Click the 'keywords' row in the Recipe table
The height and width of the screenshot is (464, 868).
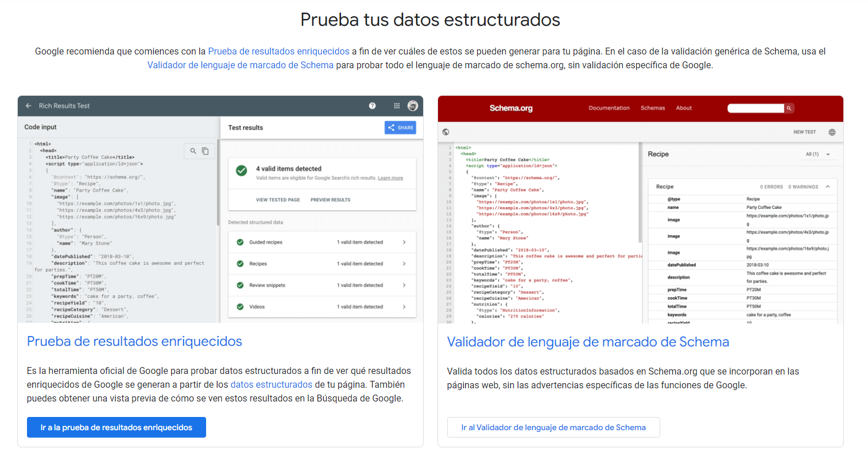pyautogui.click(x=742, y=315)
